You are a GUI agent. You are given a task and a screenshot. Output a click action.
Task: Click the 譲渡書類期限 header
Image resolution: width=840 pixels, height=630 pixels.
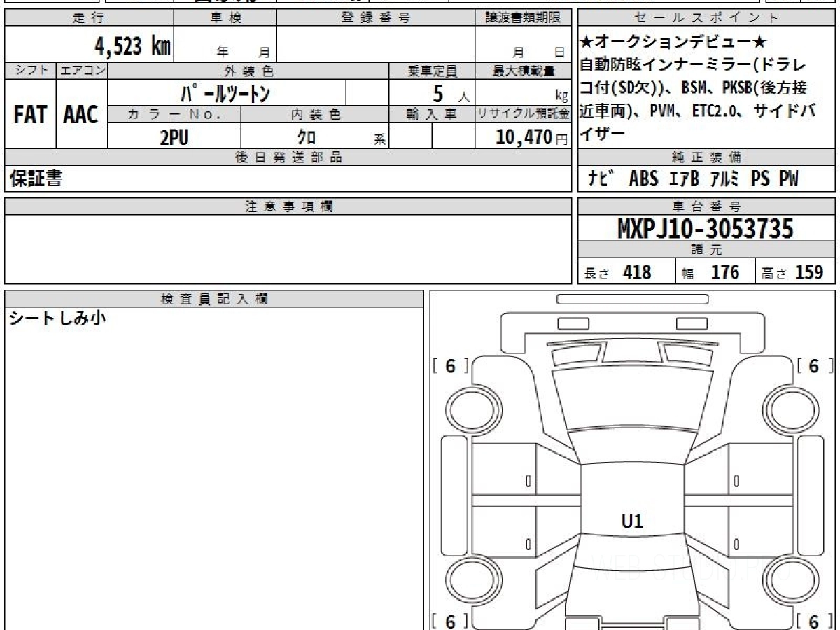[x=523, y=18]
